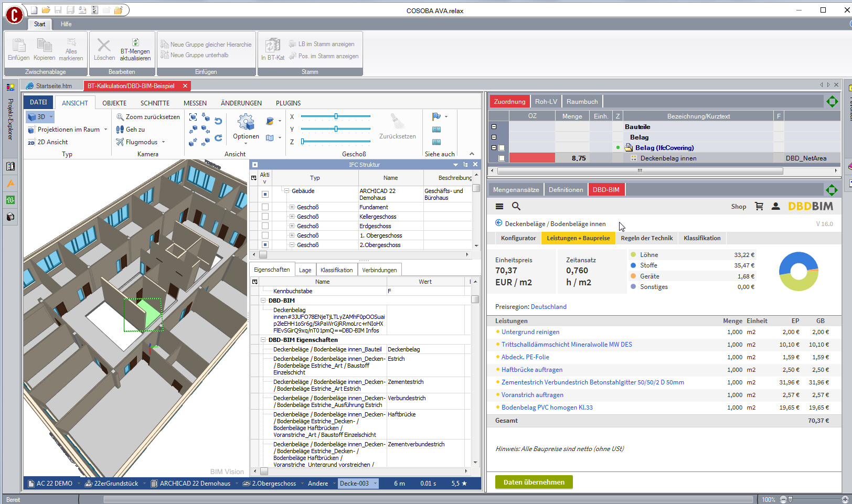
Task: Open the search magnifier in the DBD-BIM panel
Action: (516, 206)
